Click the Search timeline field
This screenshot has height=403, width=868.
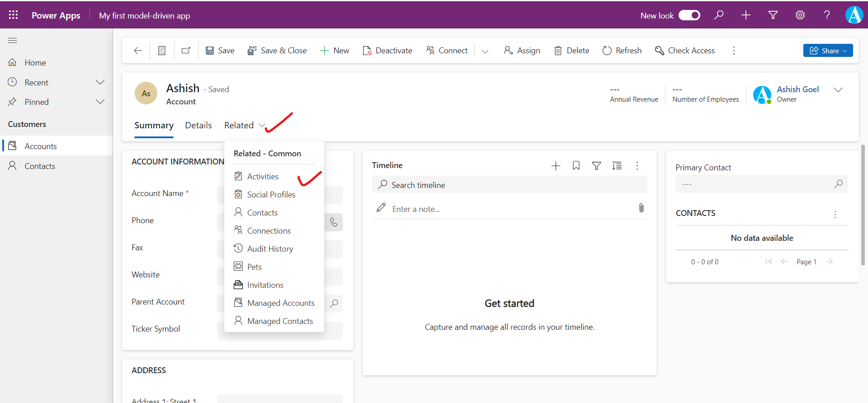coord(509,185)
